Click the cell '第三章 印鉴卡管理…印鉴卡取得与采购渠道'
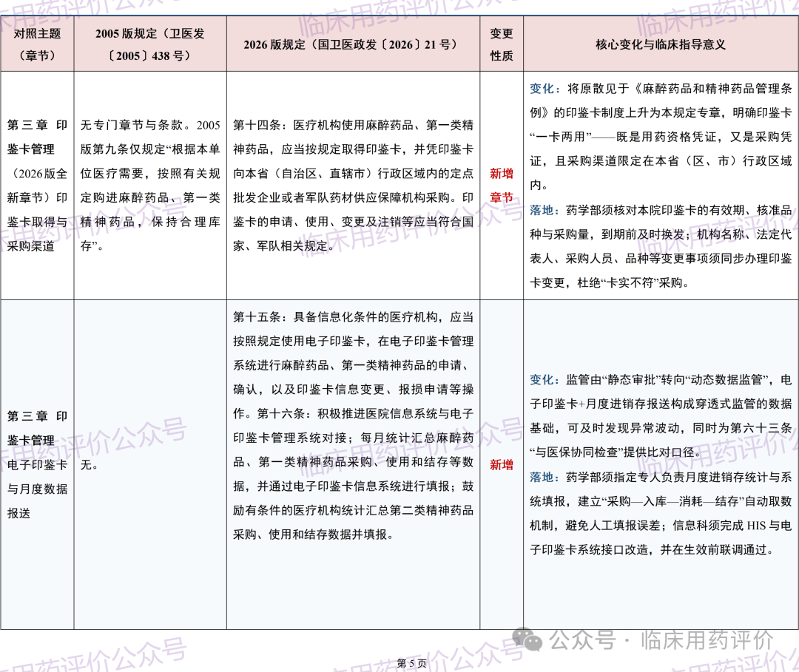Viewport: 799px width, 672px height. pos(37,186)
